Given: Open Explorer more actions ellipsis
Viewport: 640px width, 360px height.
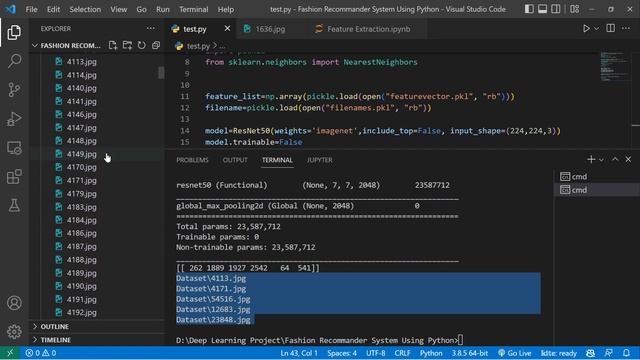Looking at the screenshot, I should [x=151, y=29].
